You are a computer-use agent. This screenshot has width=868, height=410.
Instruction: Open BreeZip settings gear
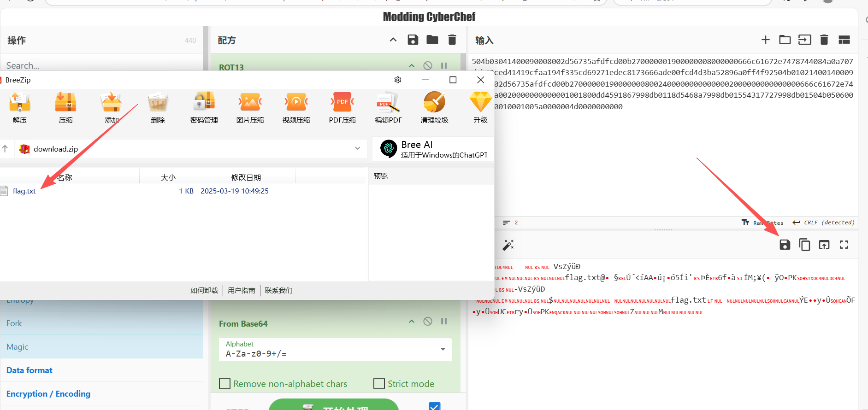tap(398, 80)
